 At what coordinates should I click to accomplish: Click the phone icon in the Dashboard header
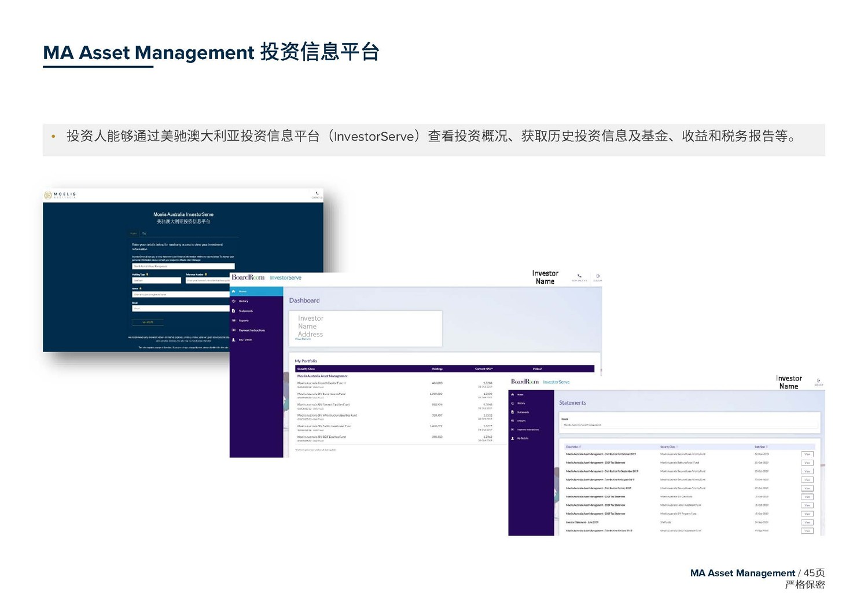pos(579,277)
